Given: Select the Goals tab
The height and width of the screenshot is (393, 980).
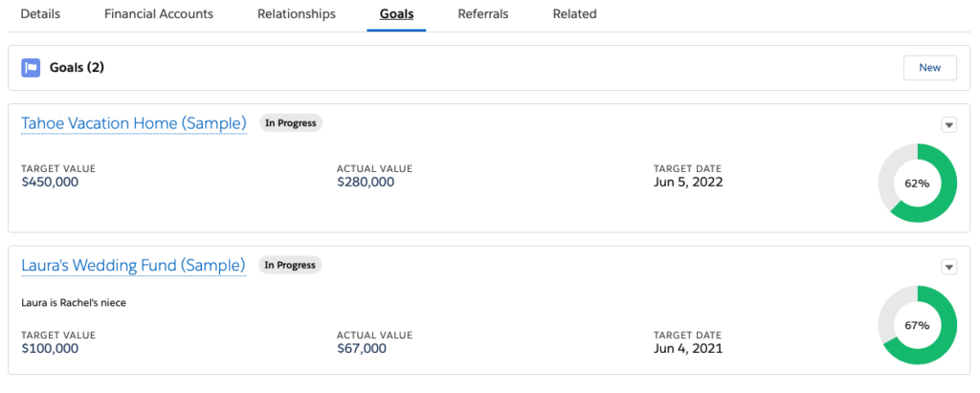Looking at the screenshot, I should pos(396,14).
